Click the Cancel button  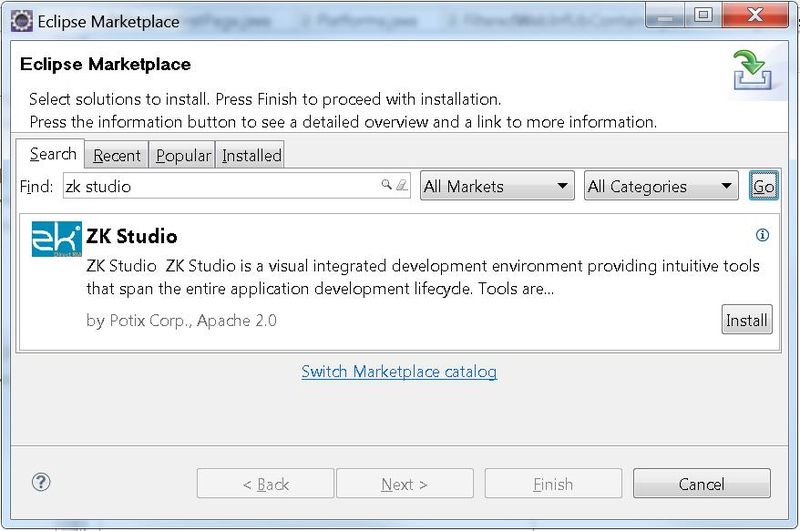[702, 484]
